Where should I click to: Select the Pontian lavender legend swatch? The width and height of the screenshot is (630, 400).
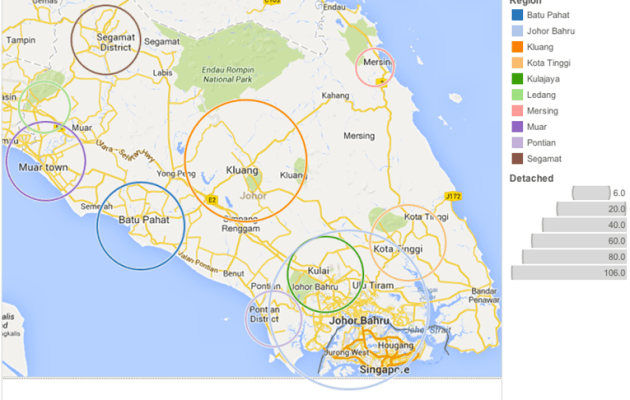coord(517,143)
